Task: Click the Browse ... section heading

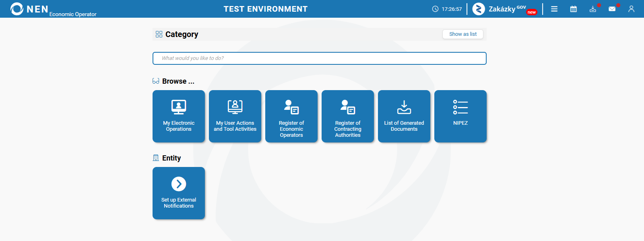Action: click(178, 81)
